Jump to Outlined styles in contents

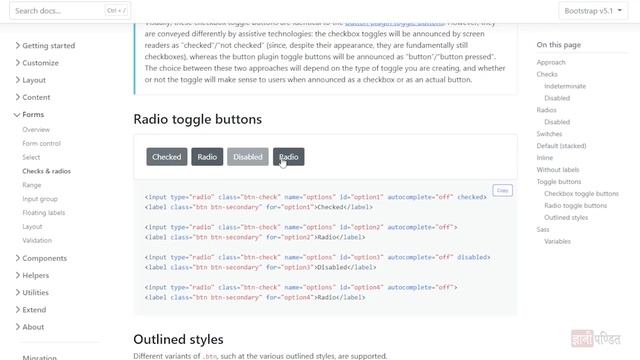point(566,218)
